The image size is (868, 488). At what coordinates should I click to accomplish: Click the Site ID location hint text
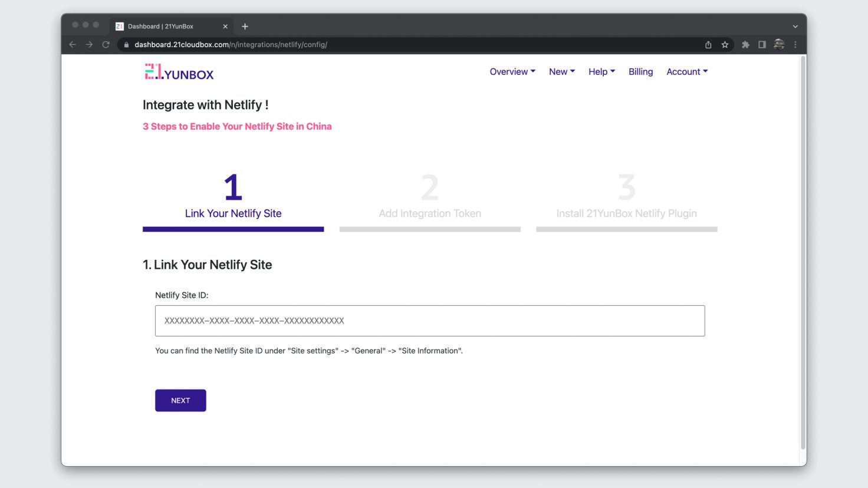coord(309,351)
